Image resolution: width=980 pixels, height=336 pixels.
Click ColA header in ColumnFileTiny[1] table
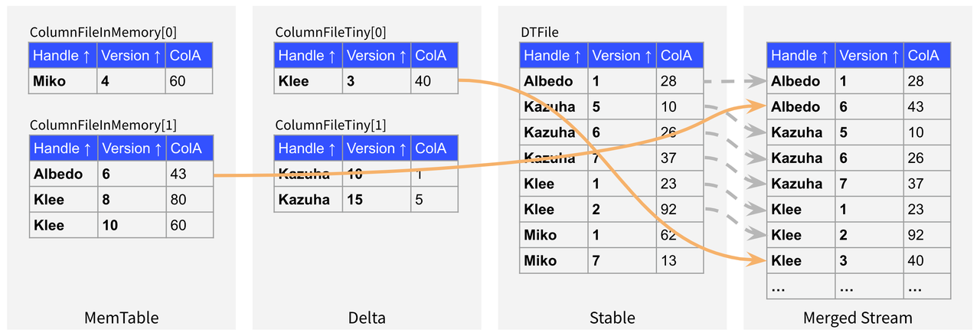pyautogui.click(x=434, y=148)
